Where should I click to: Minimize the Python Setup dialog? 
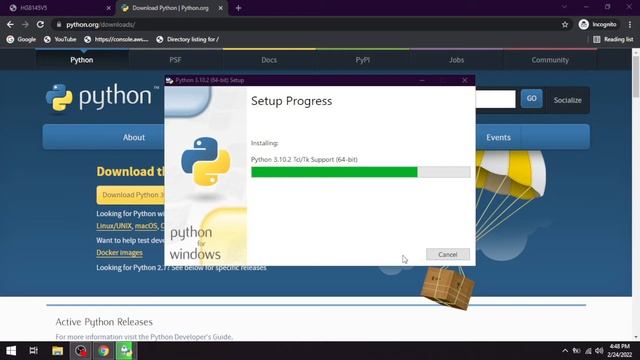[422, 80]
